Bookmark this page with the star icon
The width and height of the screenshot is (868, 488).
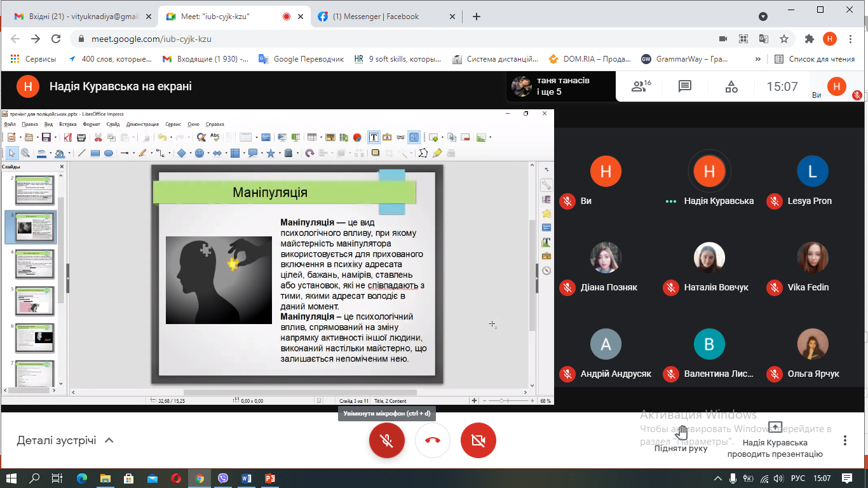(x=784, y=39)
